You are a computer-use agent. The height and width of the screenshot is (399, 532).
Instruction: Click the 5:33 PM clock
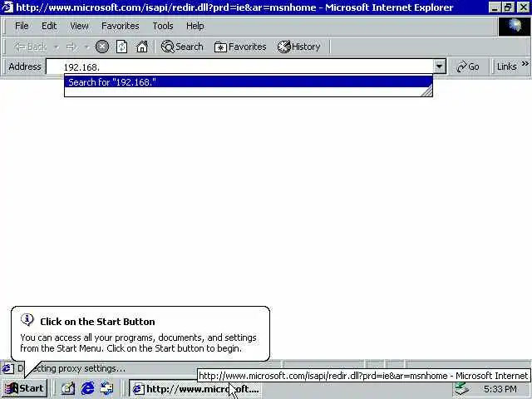pos(500,389)
